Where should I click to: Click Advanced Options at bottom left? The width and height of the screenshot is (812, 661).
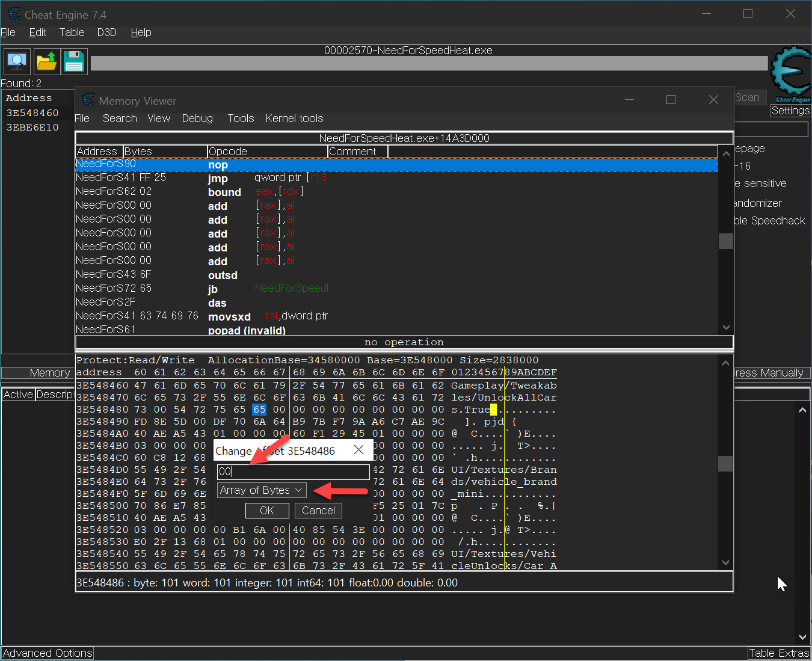coord(48,653)
